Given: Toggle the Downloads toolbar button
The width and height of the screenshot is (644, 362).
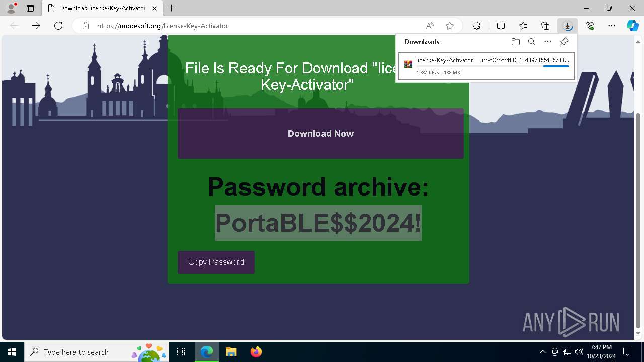Looking at the screenshot, I should 568,26.
